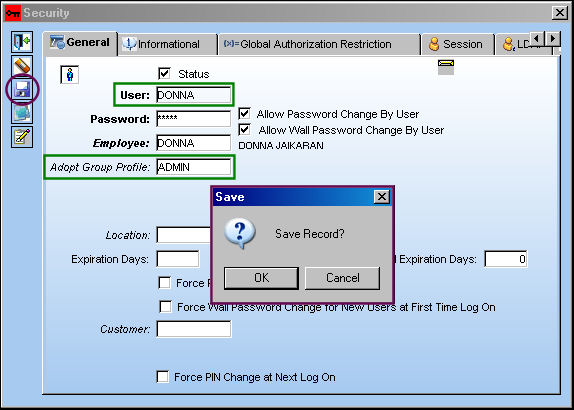Click the Save Record? message text
The image size is (574, 410).
pos(310,234)
